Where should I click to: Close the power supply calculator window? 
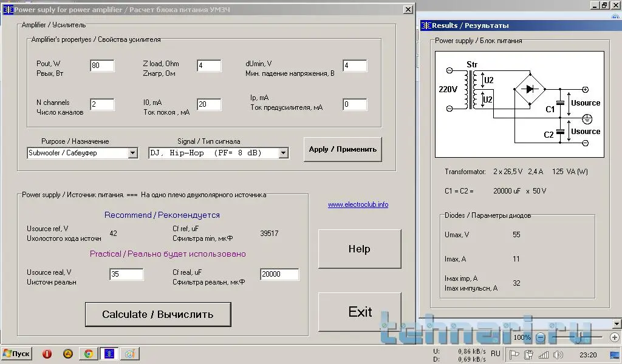coord(408,10)
